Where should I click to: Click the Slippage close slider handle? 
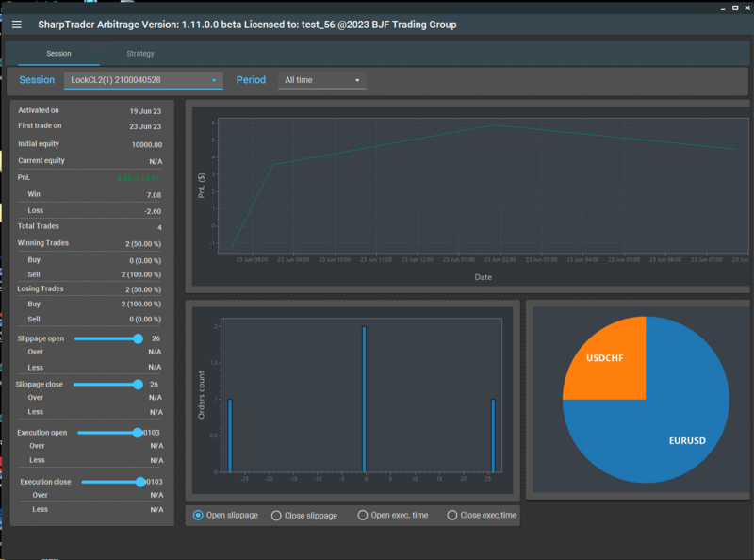(x=138, y=384)
